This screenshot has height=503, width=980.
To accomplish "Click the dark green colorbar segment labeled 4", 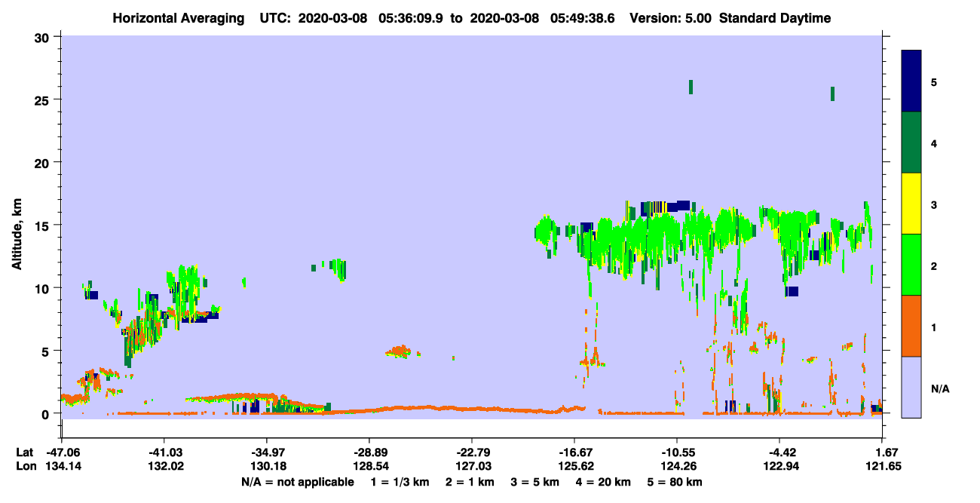I will [911, 143].
